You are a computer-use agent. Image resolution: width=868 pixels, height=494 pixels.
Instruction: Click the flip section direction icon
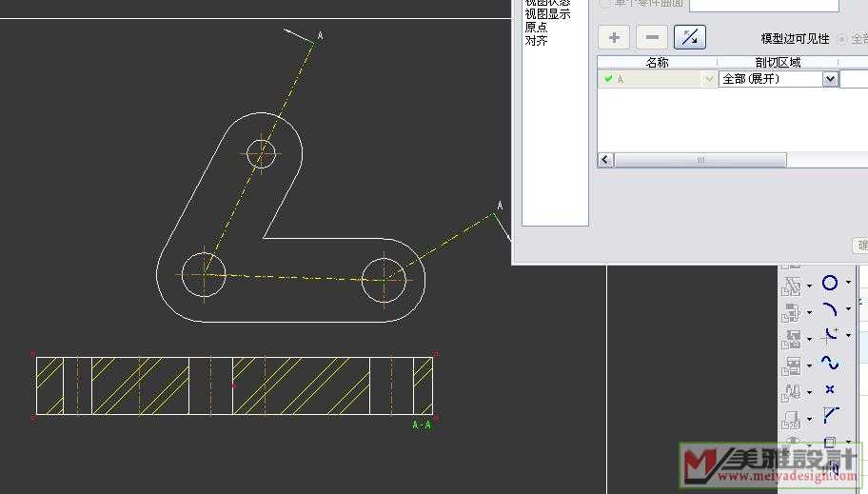coord(689,38)
